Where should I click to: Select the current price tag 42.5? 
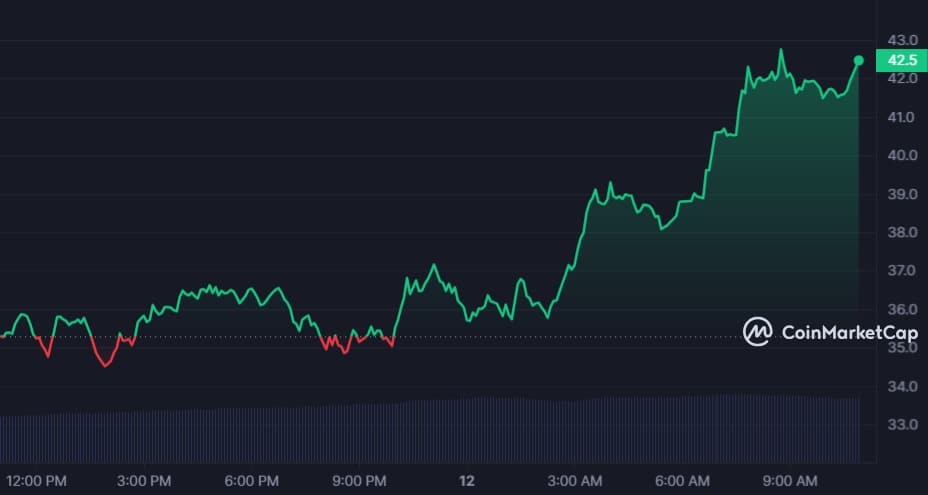(902, 60)
